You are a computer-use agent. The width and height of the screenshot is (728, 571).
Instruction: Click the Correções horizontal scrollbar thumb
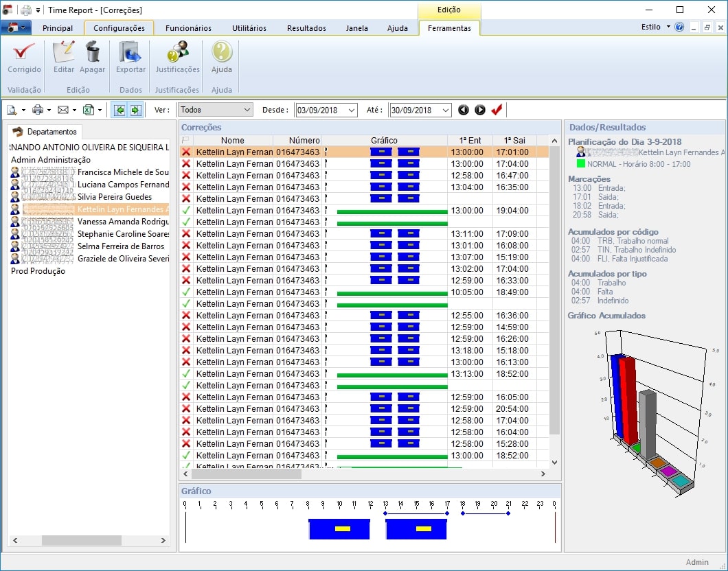(x=246, y=474)
